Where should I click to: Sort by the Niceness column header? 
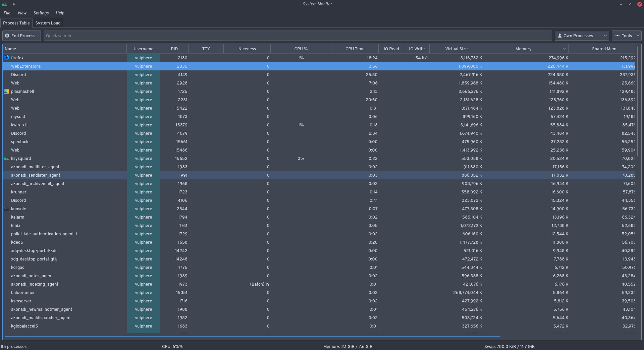click(247, 49)
